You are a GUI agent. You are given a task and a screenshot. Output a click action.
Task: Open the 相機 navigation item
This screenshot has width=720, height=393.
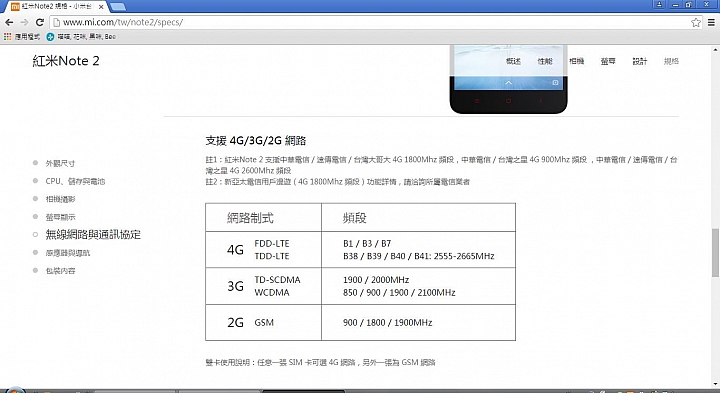pos(577,61)
